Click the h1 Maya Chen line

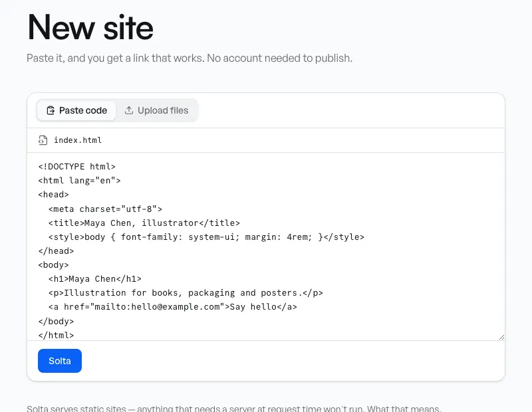point(94,278)
